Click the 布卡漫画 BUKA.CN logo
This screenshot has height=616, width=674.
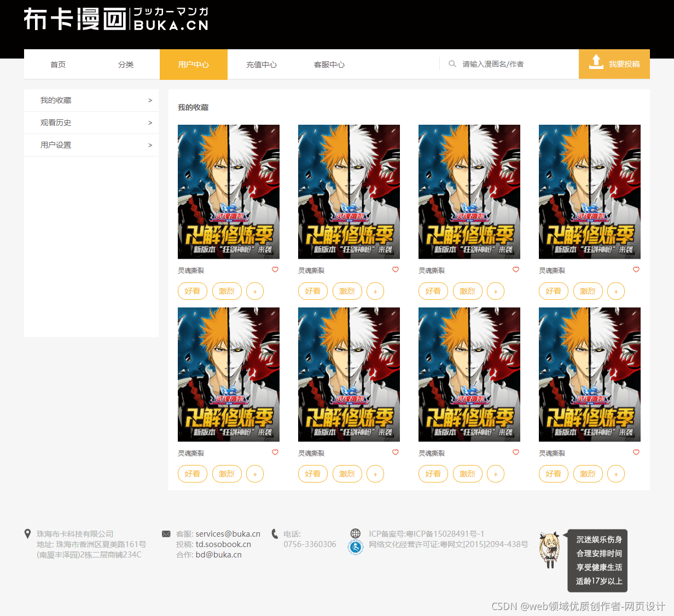116,19
